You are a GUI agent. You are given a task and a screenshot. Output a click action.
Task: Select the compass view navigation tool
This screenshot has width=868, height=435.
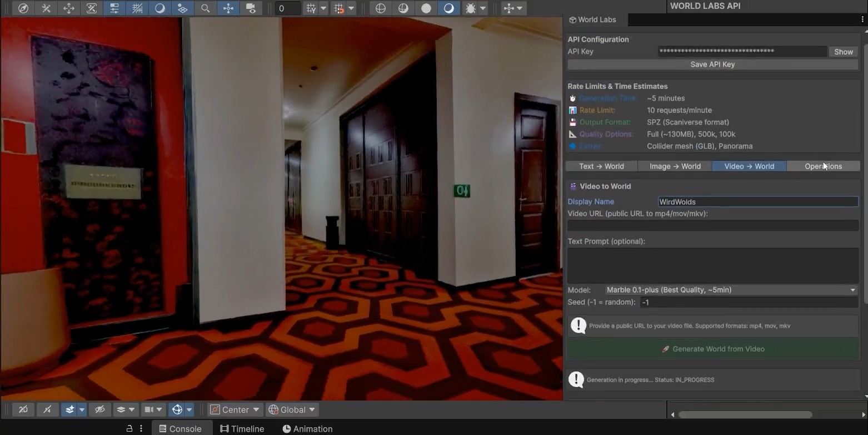pyautogui.click(x=23, y=8)
